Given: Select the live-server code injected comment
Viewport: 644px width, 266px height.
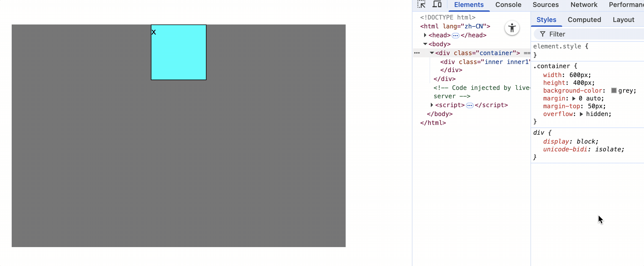Looking at the screenshot, I should [482, 92].
